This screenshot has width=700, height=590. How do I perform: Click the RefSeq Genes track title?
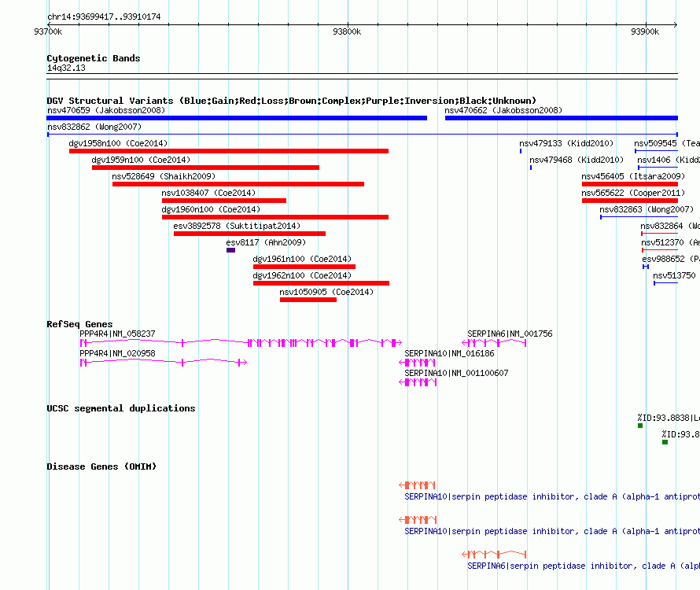[x=79, y=324]
